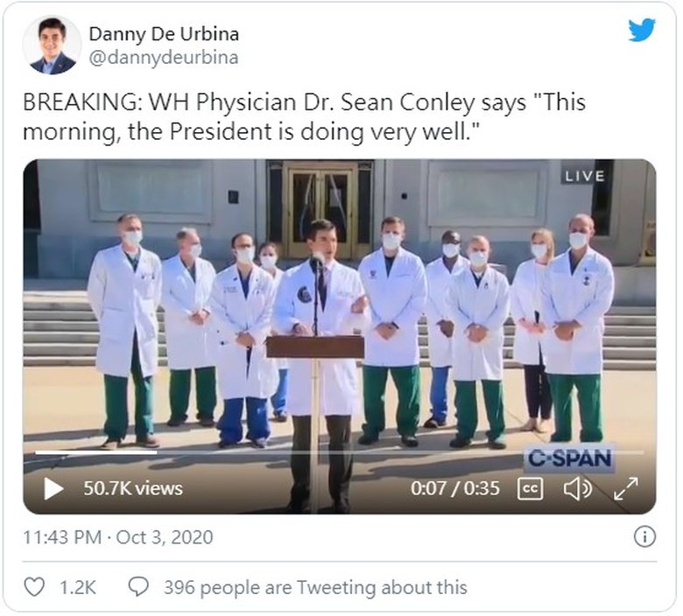
Task: Expand the video to fullscreen
Action: point(625,488)
